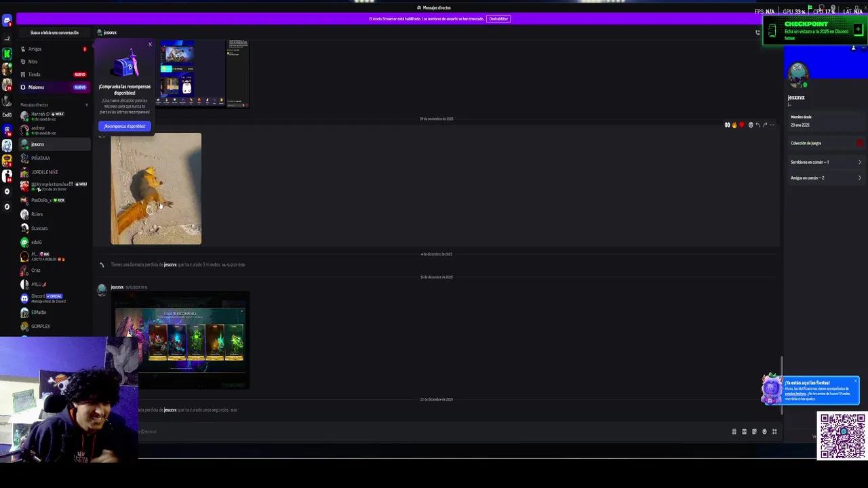868x488 pixels.
Task: Open sticker picker in message bar
Action: pos(754,432)
